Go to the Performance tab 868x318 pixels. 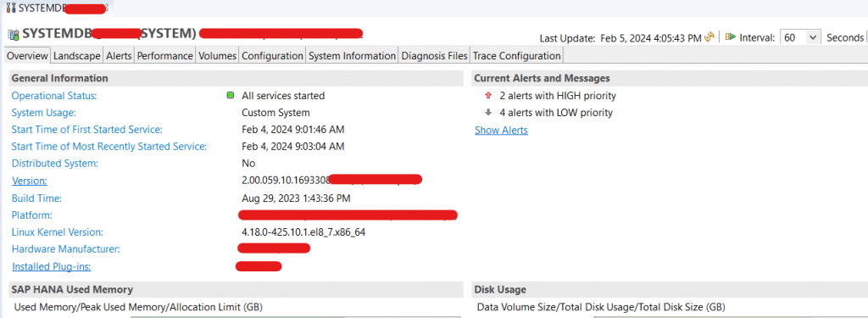(x=165, y=56)
